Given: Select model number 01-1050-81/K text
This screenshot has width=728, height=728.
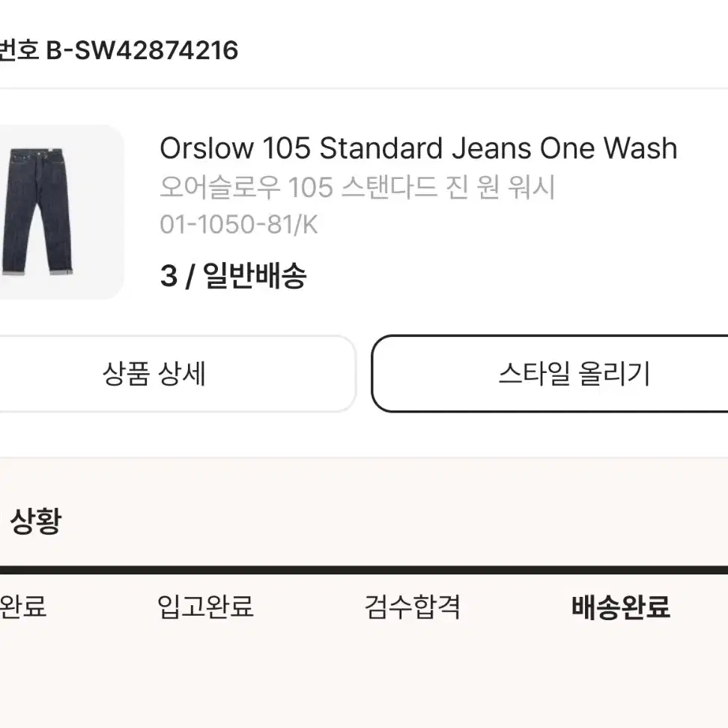Looking at the screenshot, I should coord(239,224).
